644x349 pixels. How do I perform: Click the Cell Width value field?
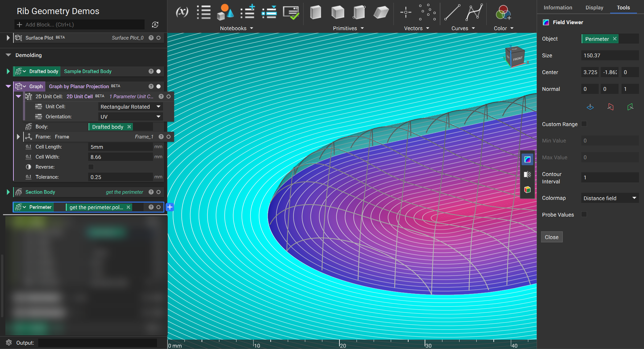[120, 157]
